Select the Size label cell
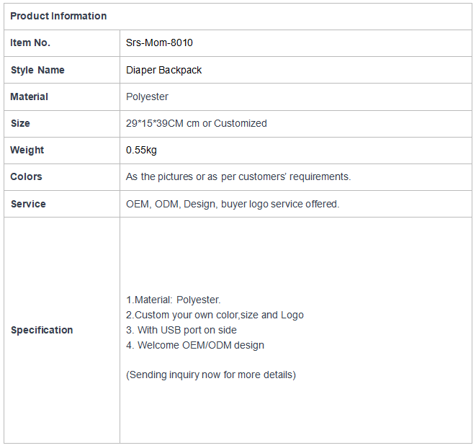This screenshot has width=476, height=448. tap(62, 124)
